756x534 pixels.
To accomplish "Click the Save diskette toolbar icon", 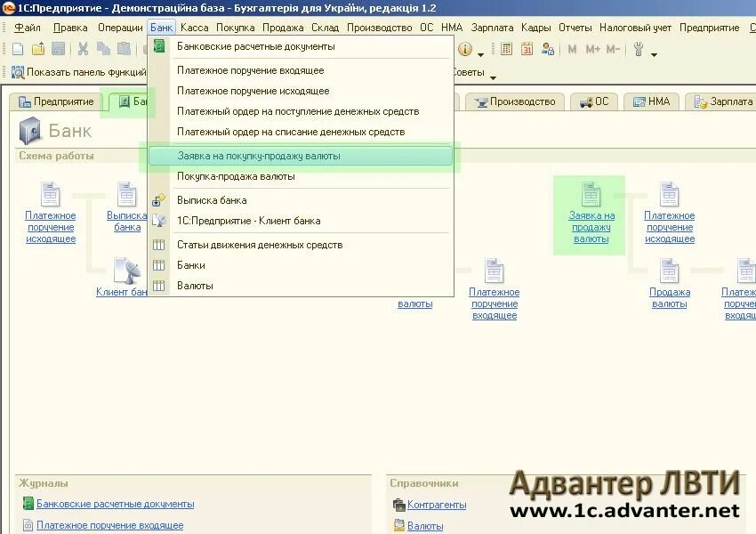I will pyautogui.click(x=59, y=49).
